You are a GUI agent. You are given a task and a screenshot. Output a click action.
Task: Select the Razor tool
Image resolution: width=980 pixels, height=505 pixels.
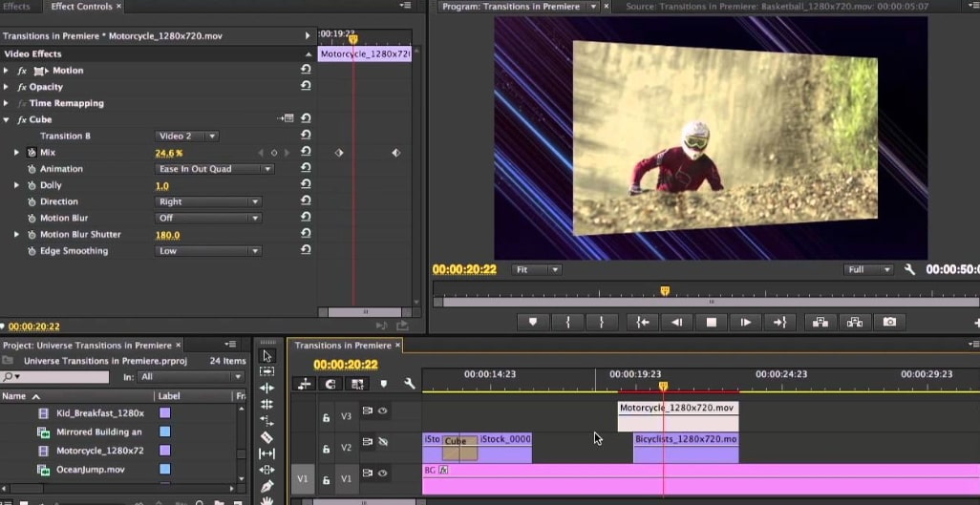click(266, 437)
